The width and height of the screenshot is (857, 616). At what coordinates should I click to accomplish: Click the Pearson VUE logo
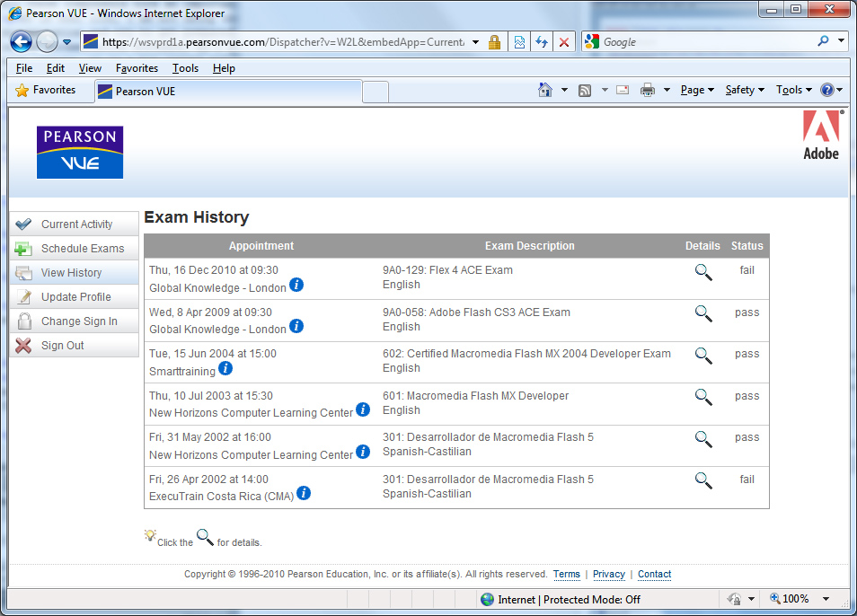click(x=80, y=152)
